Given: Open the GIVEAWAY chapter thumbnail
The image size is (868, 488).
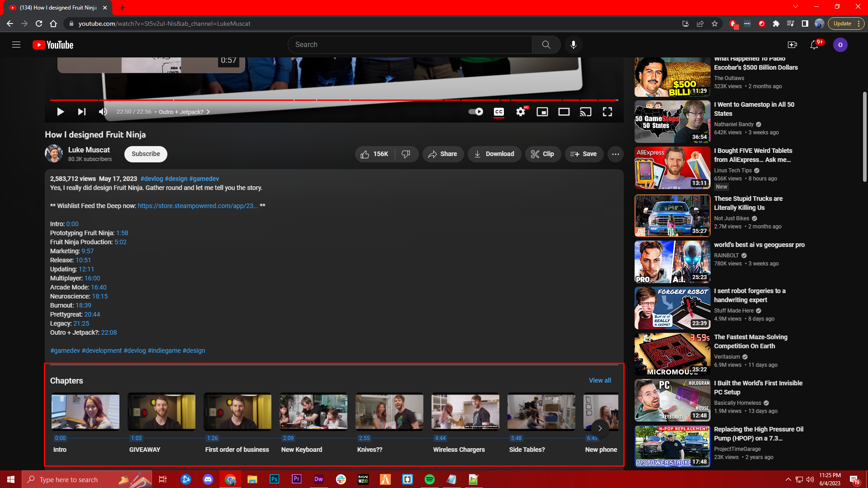Looking at the screenshot, I should 161,412.
